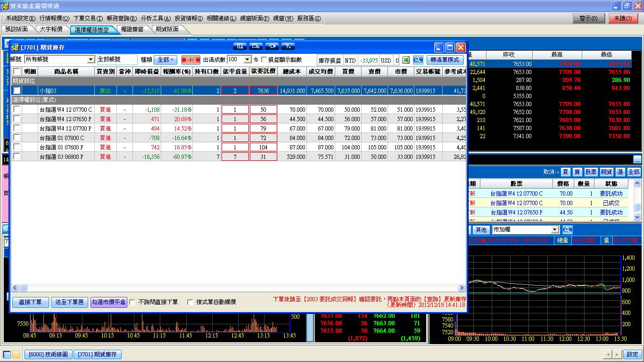Screen dimensions: 644x362
Task: Click the yellow square icon in bottom taskbar
Action: (16, 354)
